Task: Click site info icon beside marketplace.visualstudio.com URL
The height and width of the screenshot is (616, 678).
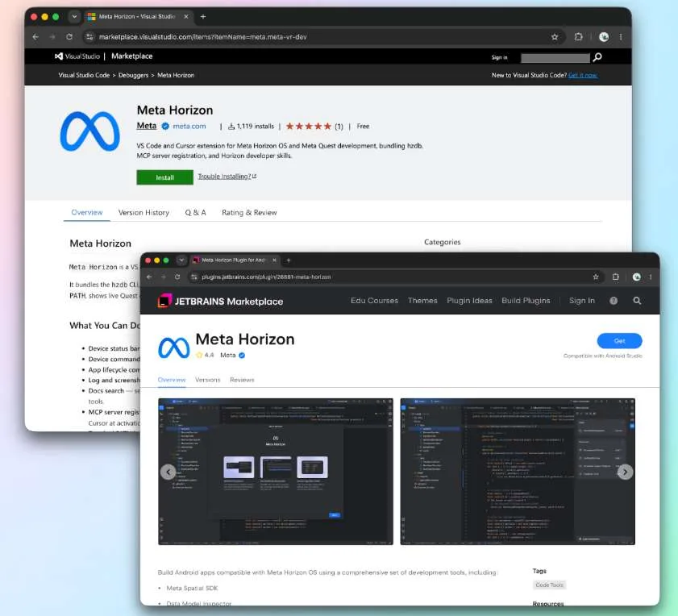Action: (x=89, y=37)
